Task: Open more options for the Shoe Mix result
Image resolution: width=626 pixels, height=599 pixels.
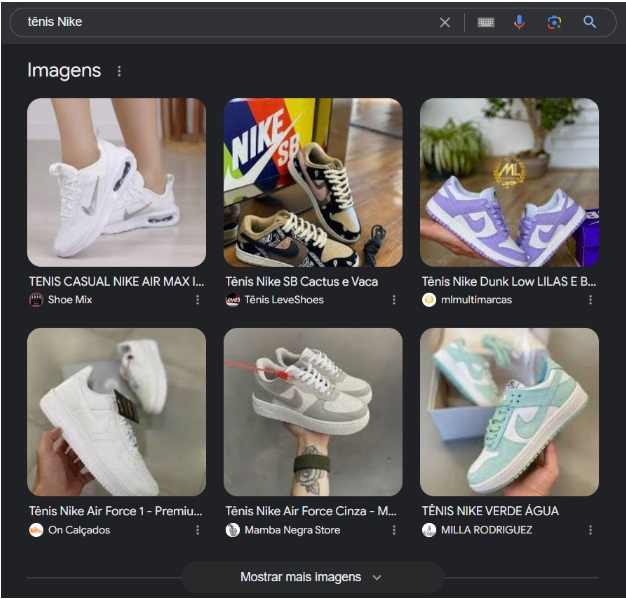Action: pyautogui.click(x=197, y=300)
